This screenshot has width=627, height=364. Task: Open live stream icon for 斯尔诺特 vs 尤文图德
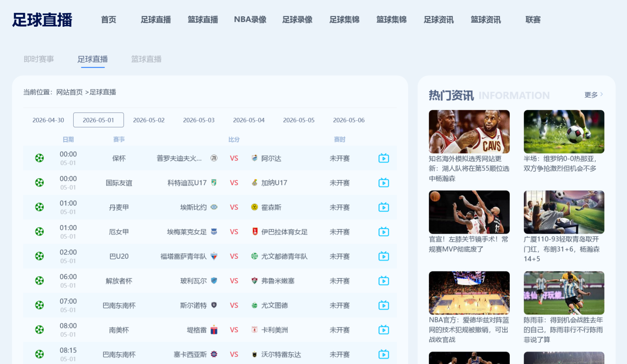coord(384,305)
